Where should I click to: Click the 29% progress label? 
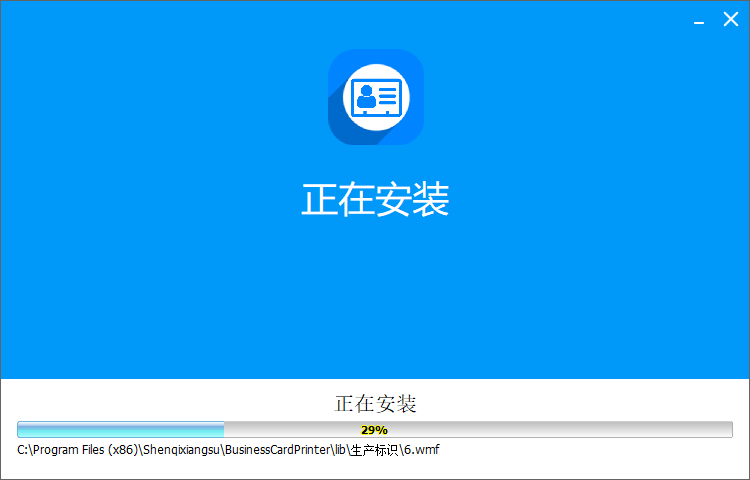pos(374,430)
